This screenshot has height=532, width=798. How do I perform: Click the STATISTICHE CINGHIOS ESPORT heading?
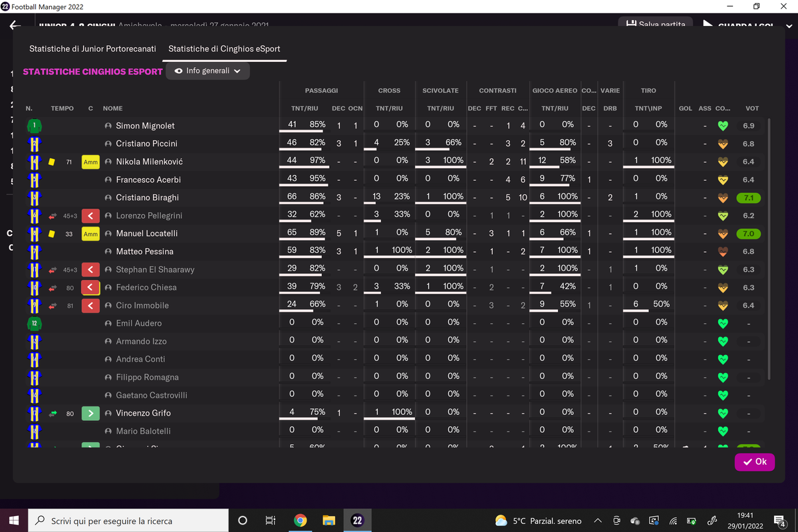[x=93, y=71]
